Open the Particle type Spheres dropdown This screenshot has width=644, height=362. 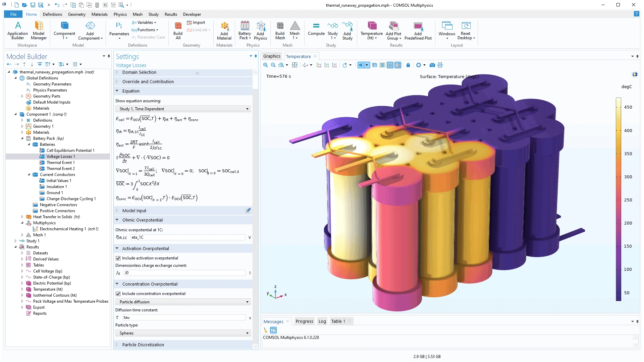(183, 333)
